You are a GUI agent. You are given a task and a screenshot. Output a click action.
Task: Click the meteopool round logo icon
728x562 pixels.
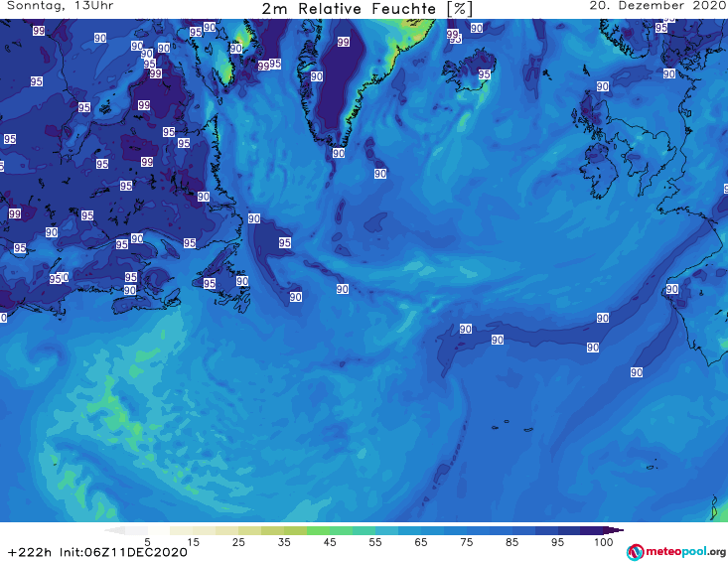(x=636, y=552)
